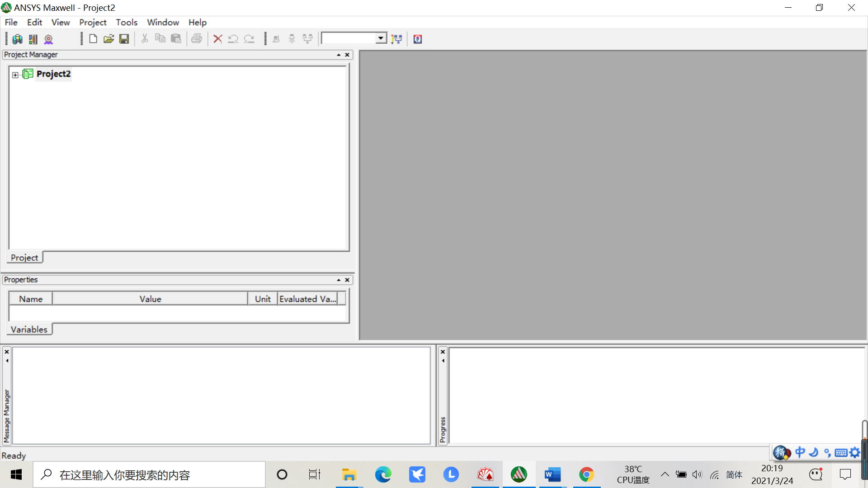Open project with folder icon
The height and width of the screenshot is (488, 868).
coord(108,39)
